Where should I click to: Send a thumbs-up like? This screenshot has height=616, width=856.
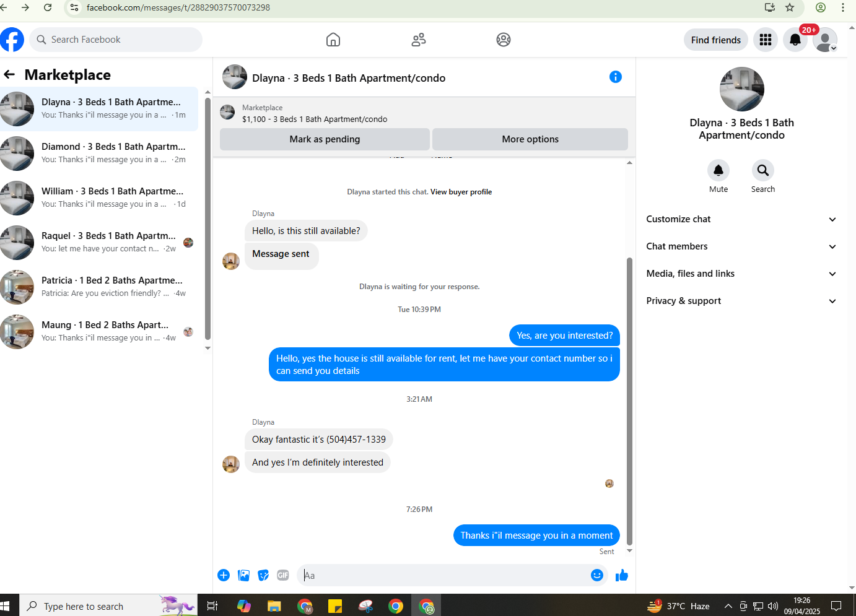[622, 575]
